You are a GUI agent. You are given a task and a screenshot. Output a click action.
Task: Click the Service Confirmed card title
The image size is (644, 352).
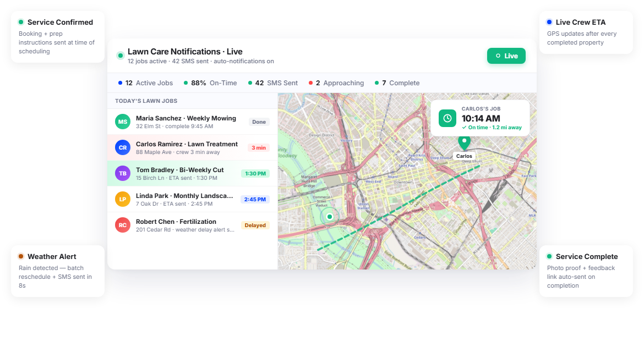(x=60, y=22)
